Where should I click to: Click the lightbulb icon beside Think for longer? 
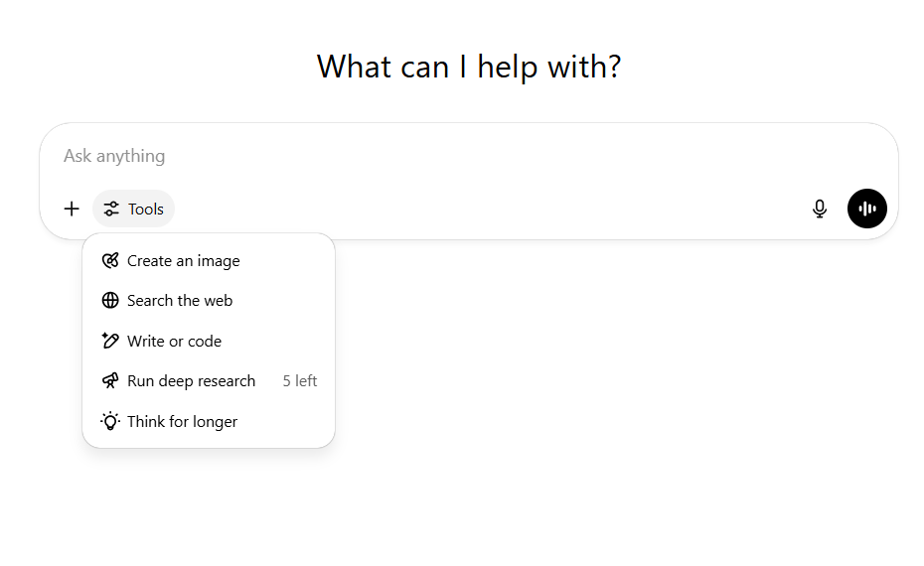(110, 421)
